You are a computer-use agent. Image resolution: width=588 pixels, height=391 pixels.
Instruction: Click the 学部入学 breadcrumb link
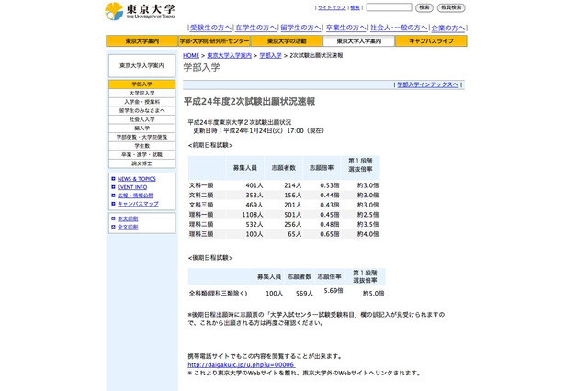[x=270, y=55]
